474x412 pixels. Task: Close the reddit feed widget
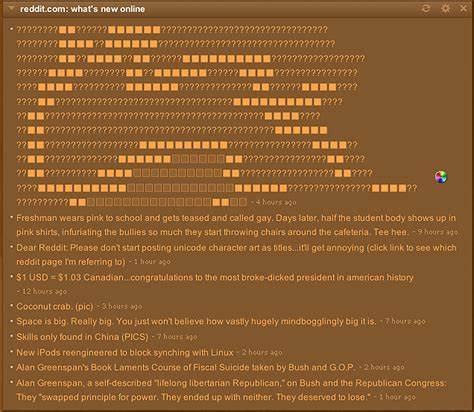click(464, 8)
